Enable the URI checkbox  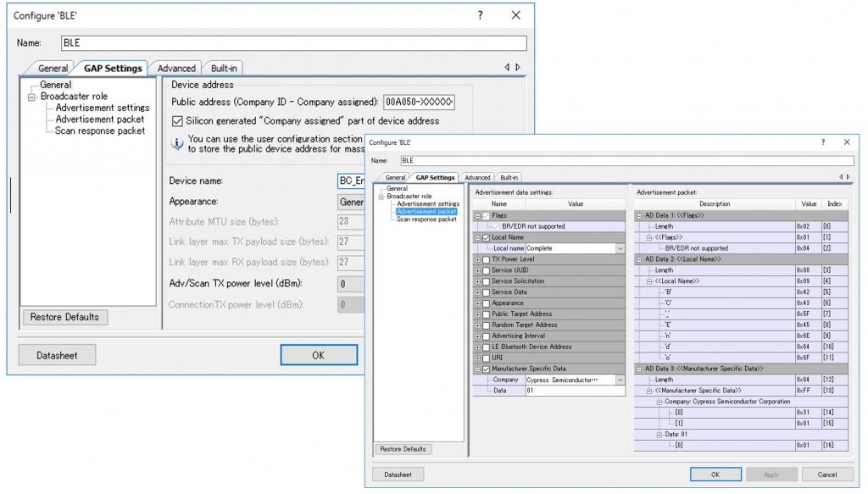486,358
